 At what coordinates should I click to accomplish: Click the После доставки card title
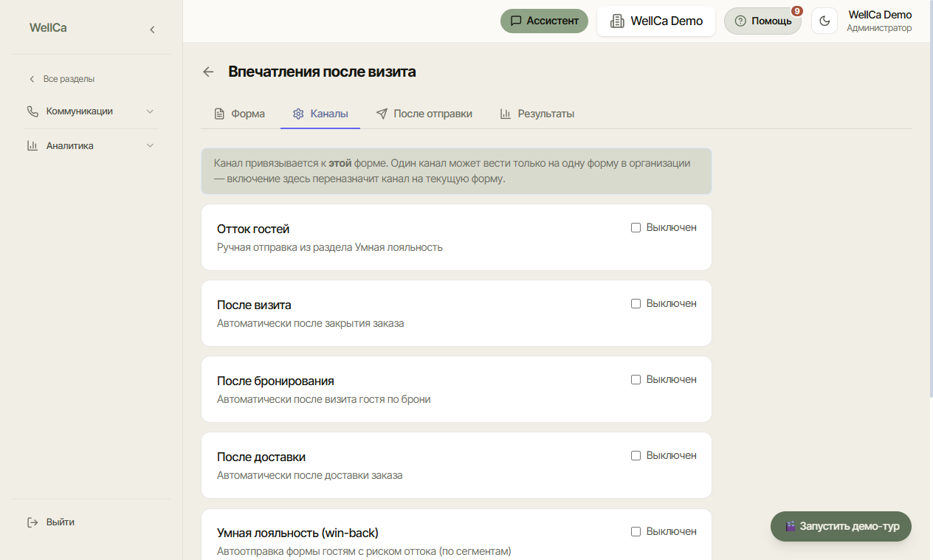(261, 457)
